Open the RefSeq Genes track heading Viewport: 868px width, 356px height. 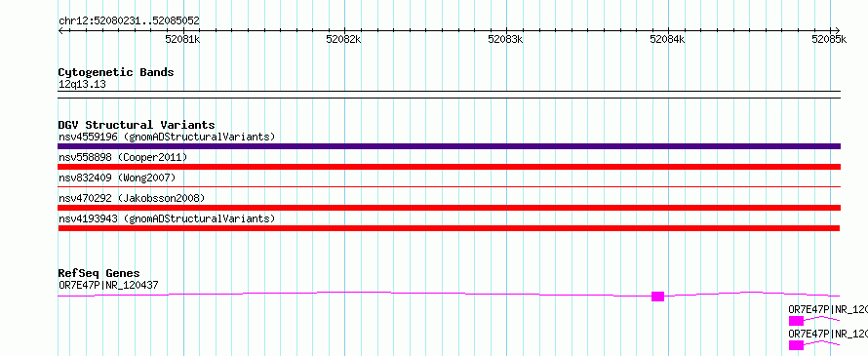click(99, 273)
